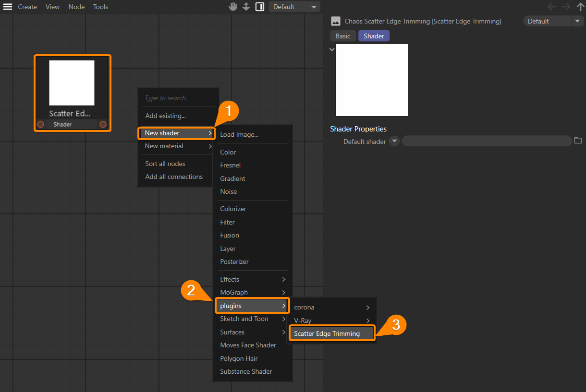Click the vertical fit arrows icon

click(x=246, y=7)
